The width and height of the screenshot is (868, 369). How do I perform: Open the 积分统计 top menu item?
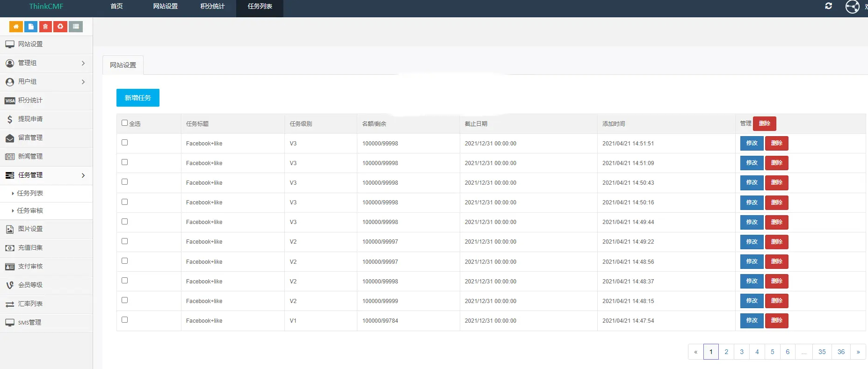tap(213, 7)
